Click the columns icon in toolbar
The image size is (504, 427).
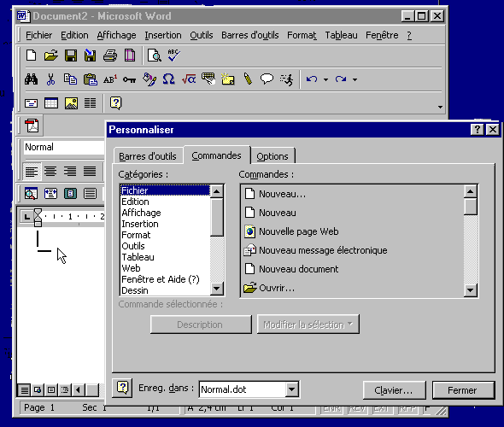click(90, 103)
